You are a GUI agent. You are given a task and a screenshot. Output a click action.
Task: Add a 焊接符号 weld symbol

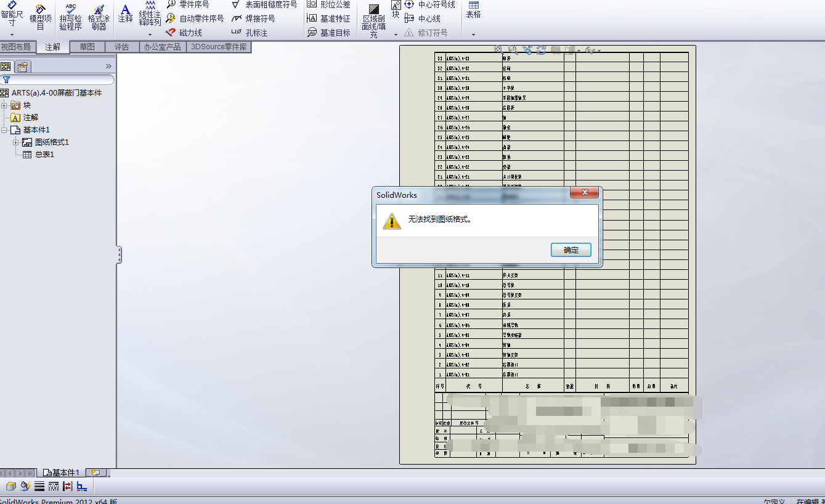click(254, 18)
